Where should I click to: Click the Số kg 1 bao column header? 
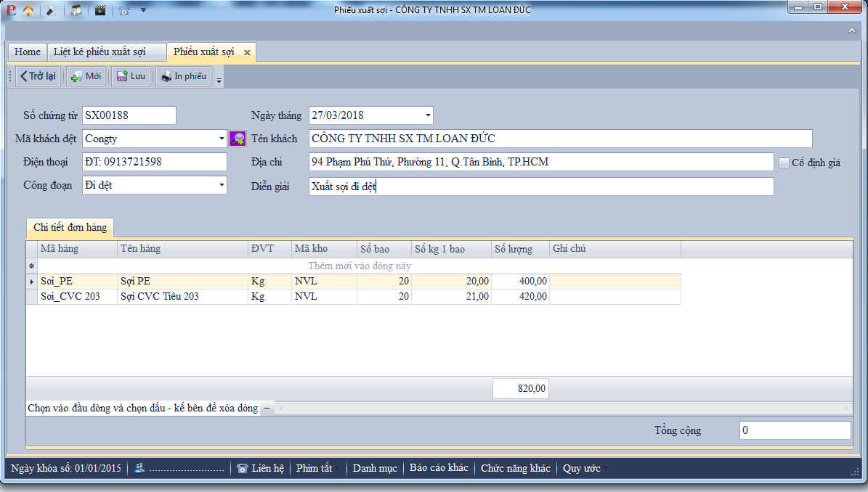451,249
